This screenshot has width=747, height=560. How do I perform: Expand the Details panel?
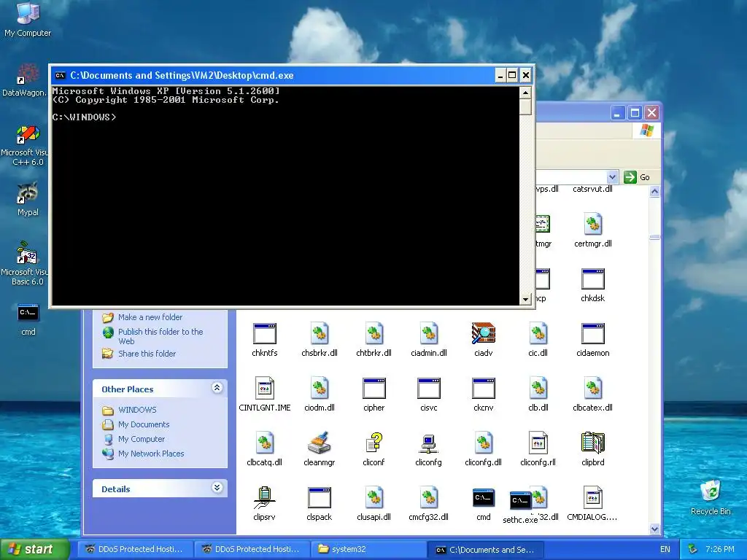[x=217, y=488]
